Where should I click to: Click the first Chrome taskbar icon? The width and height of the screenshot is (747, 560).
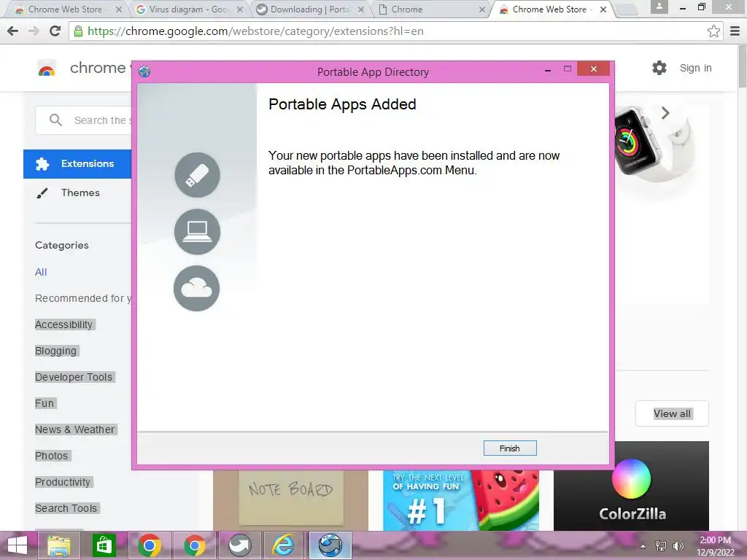(149, 545)
